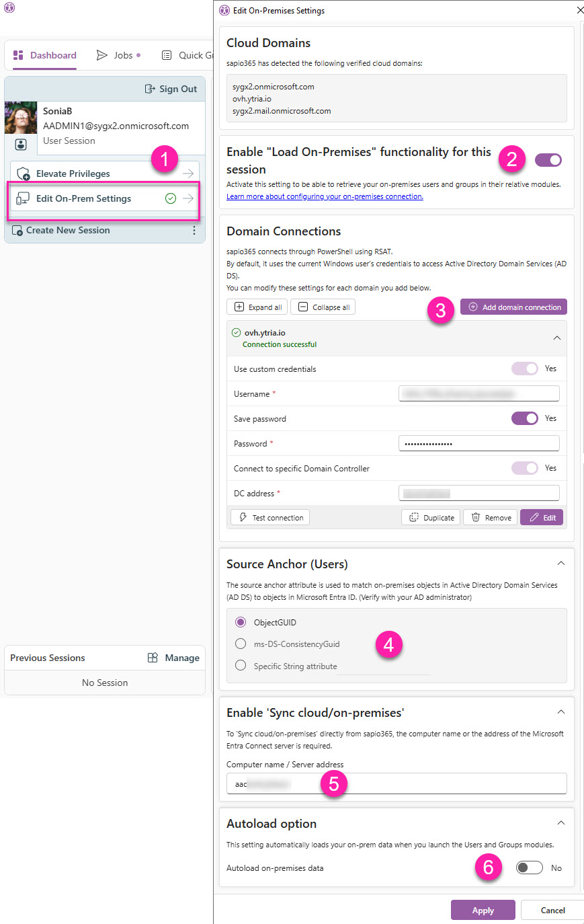The image size is (584, 924).
Task: Remove the ovh.ytria.io connection
Action: (x=491, y=518)
